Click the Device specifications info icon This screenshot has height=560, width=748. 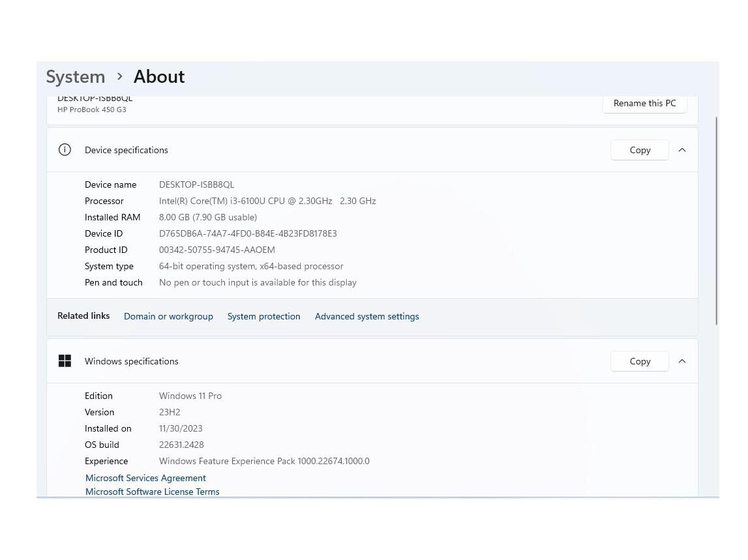65,150
